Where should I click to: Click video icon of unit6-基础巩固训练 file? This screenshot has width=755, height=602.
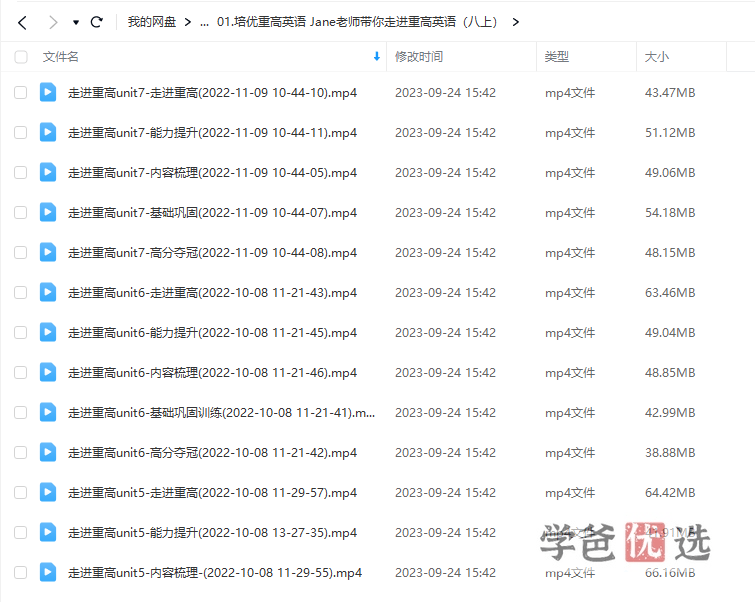click(x=48, y=412)
